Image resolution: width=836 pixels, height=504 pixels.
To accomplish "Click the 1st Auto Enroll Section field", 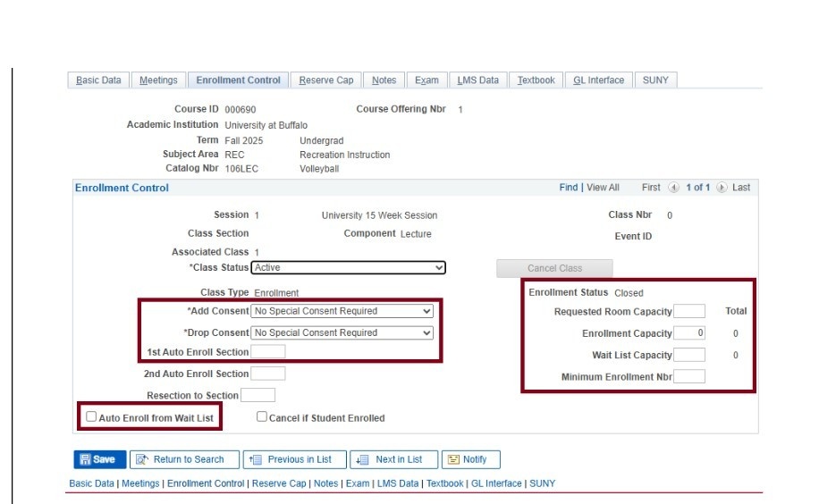I will 268,352.
